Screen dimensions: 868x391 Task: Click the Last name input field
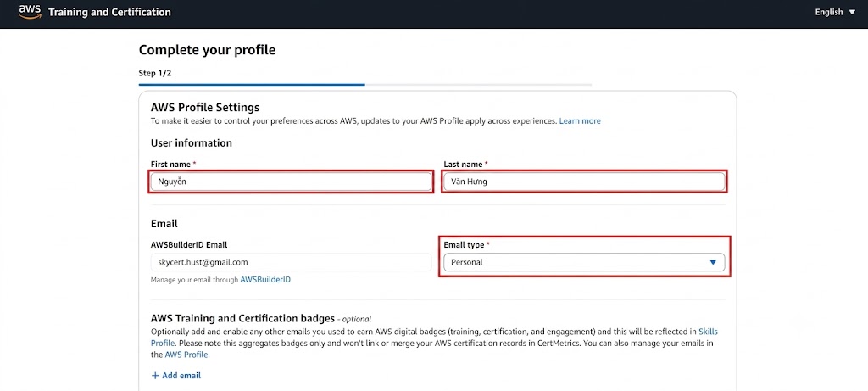click(x=584, y=182)
